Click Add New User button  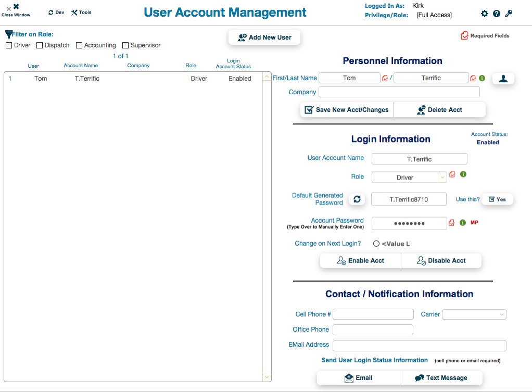point(264,37)
